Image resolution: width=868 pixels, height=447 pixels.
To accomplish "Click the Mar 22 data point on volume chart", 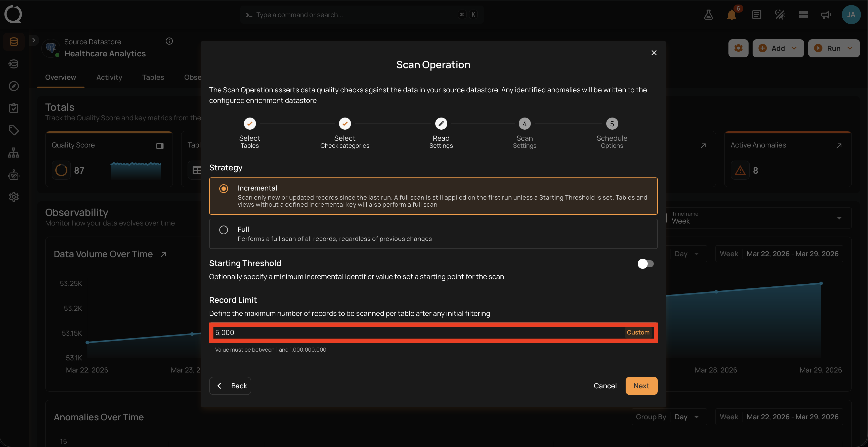I will pos(87,342).
